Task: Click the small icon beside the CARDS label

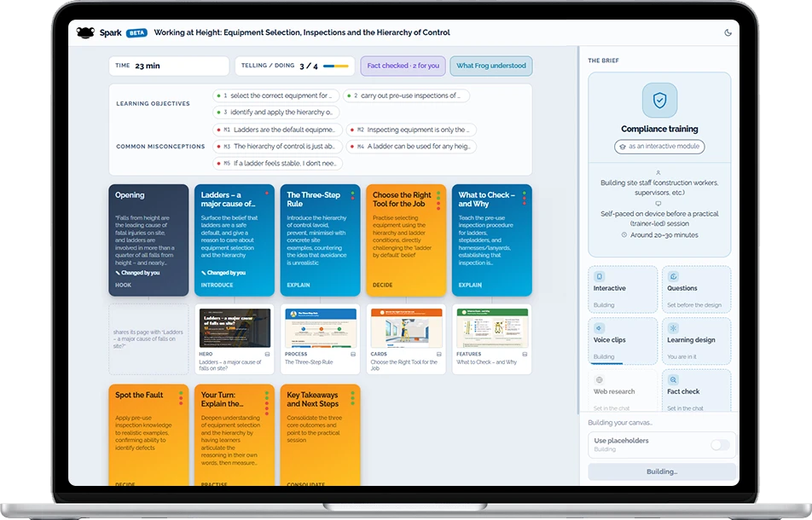Action: click(438, 355)
